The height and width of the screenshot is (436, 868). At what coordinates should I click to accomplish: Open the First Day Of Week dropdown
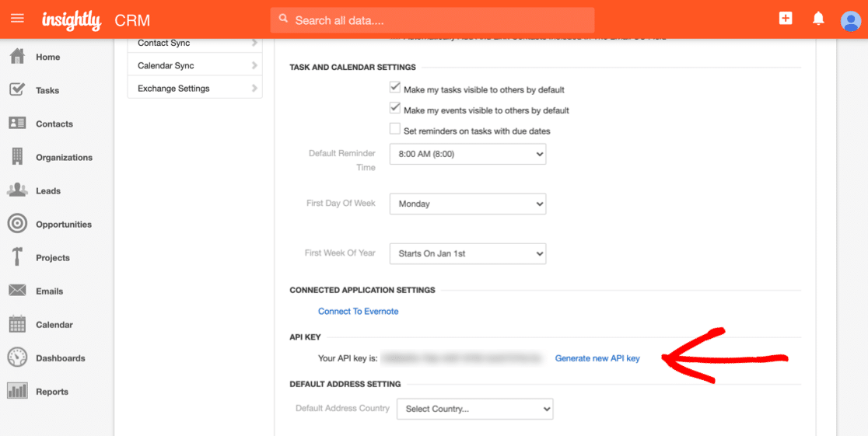pyautogui.click(x=467, y=204)
